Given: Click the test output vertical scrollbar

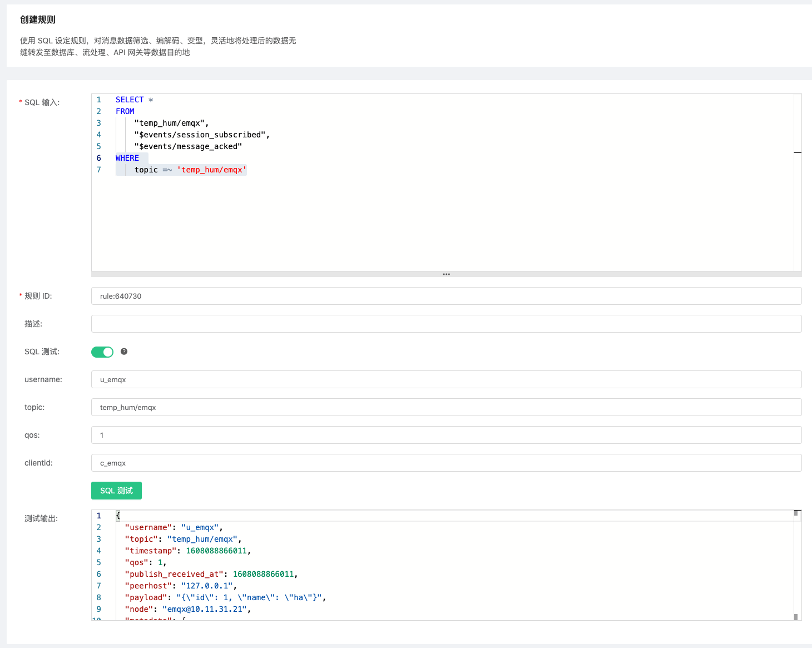Looking at the screenshot, I should [x=796, y=565].
